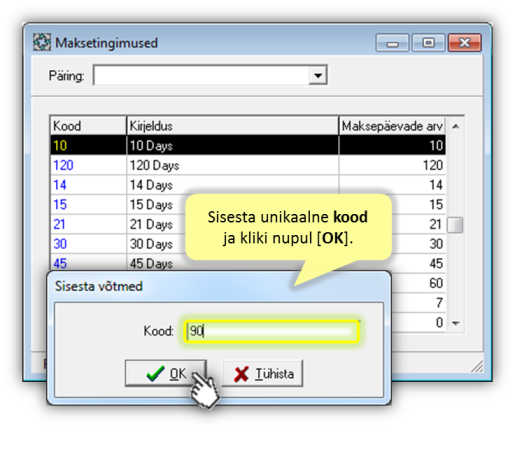Click the red X Tühista button
Viewport: 515px width, 449px height.
[x=262, y=373]
